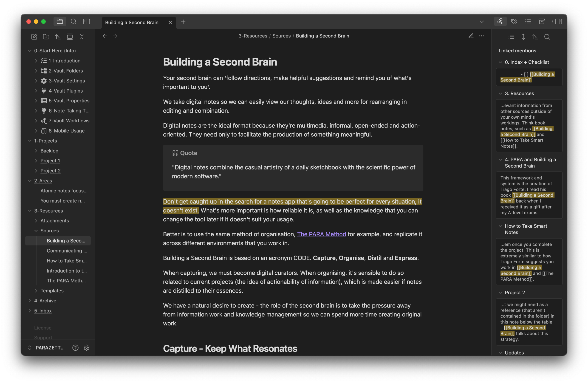Expand the Attachments folder
The image size is (588, 383).
(36, 220)
